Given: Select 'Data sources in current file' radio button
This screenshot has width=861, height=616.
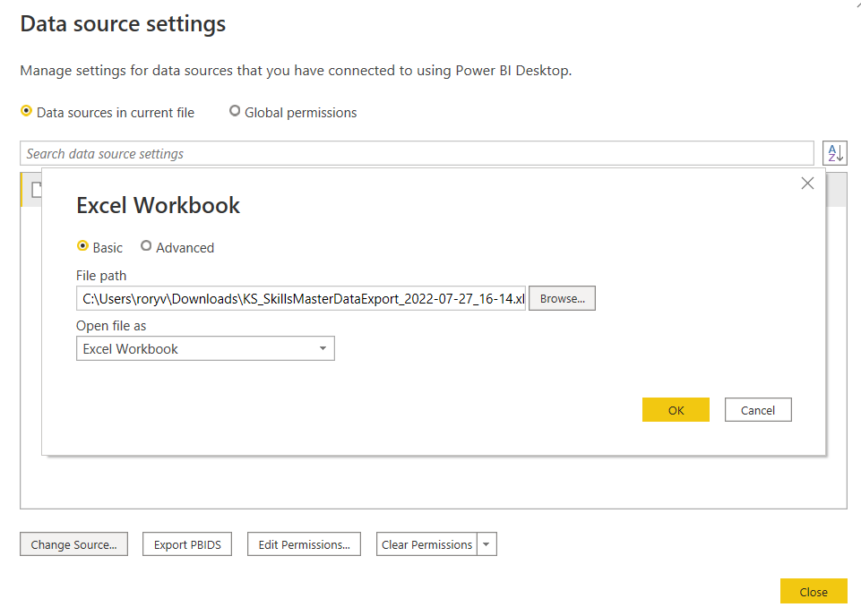Looking at the screenshot, I should (26, 111).
